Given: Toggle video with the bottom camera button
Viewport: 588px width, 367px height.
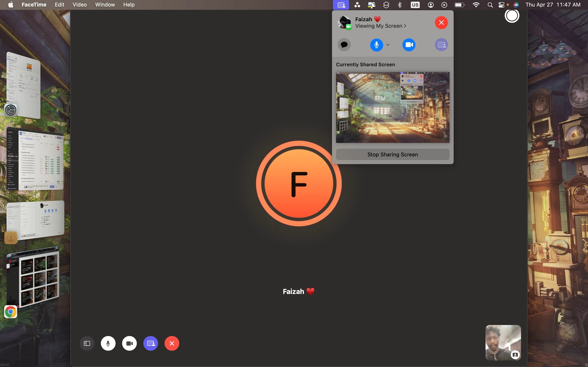Looking at the screenshot, I should 129,343.
